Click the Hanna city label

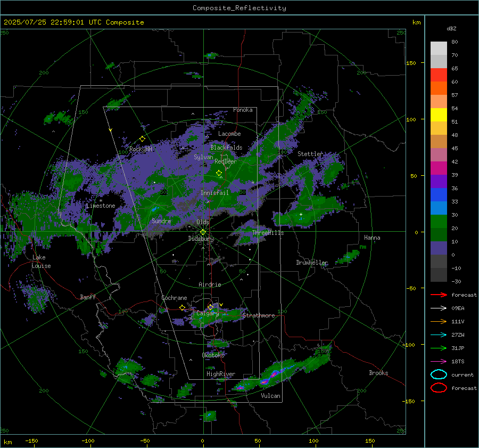(372, 238)
